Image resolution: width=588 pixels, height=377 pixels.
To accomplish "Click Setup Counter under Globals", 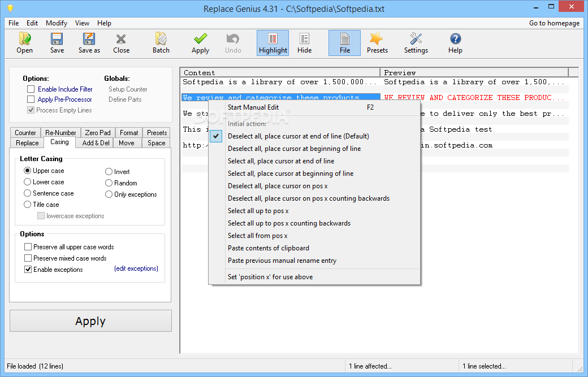I will pos(128,89).
